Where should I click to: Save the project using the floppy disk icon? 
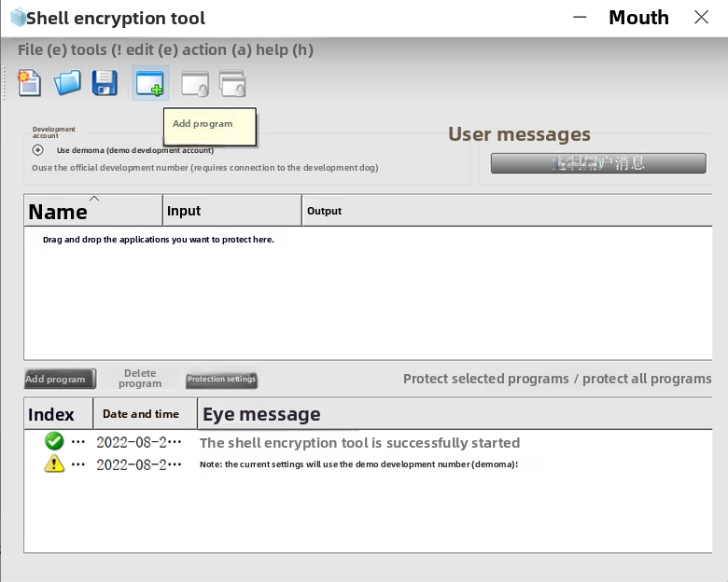tap(105, 83)
